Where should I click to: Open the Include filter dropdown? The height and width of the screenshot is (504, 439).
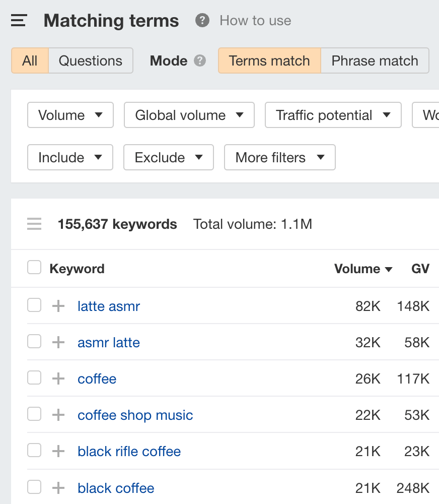pos(70,157)
